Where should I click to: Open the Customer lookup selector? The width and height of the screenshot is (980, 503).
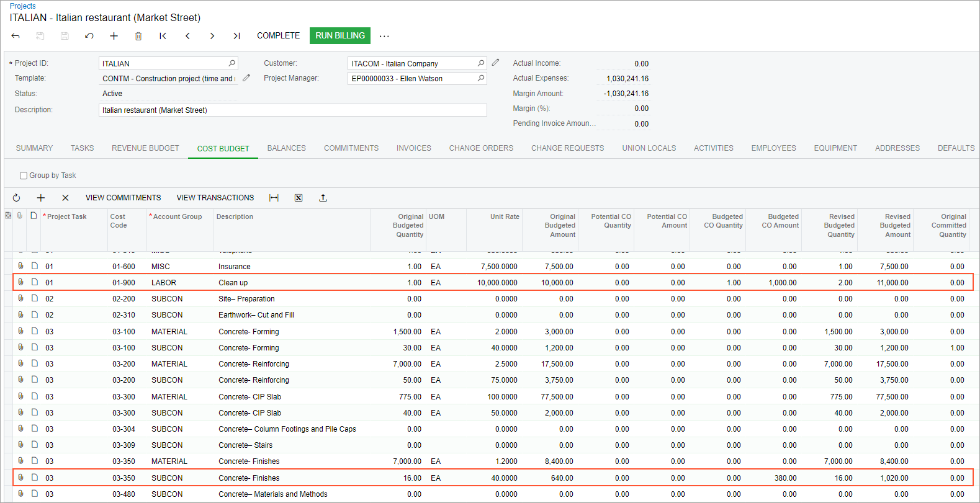click(x=480, y=63)
